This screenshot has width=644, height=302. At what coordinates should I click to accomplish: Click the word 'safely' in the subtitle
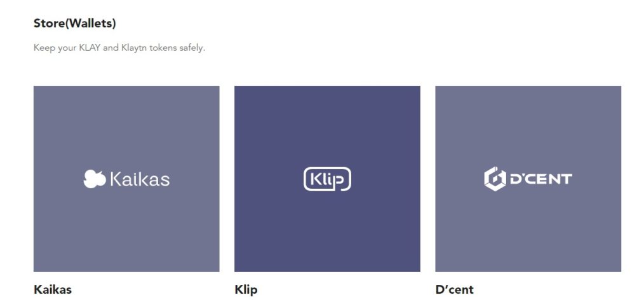193,48
